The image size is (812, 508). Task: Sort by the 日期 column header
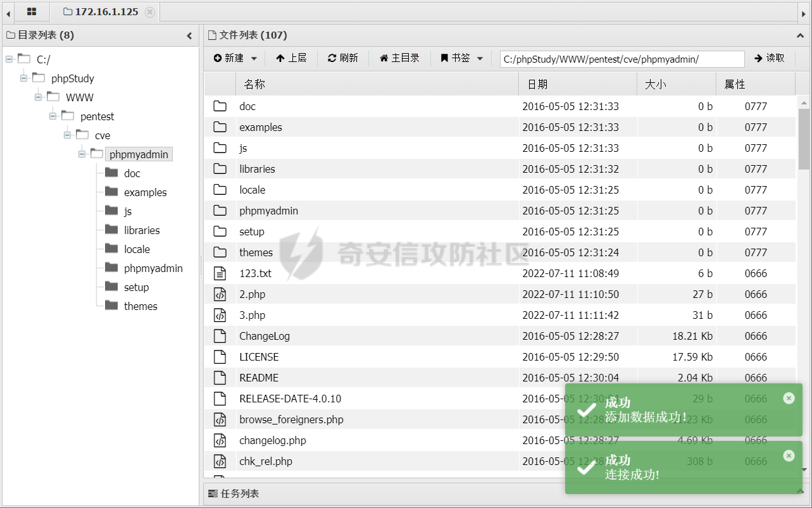coord(578,84)
